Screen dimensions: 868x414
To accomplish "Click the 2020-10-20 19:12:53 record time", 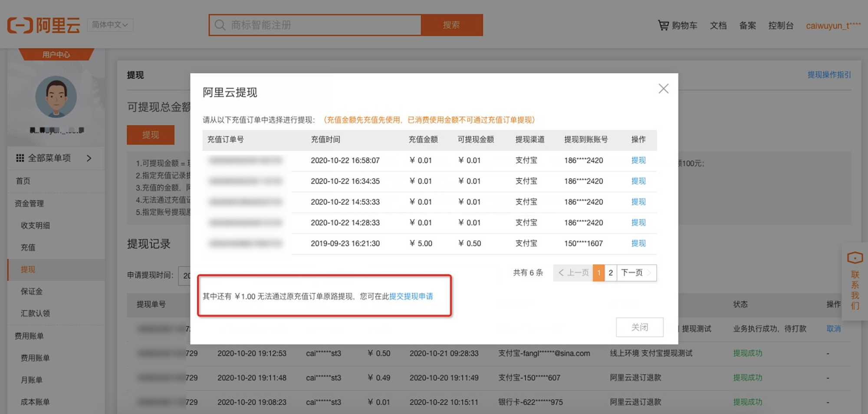I will click(x=252, y=353).
